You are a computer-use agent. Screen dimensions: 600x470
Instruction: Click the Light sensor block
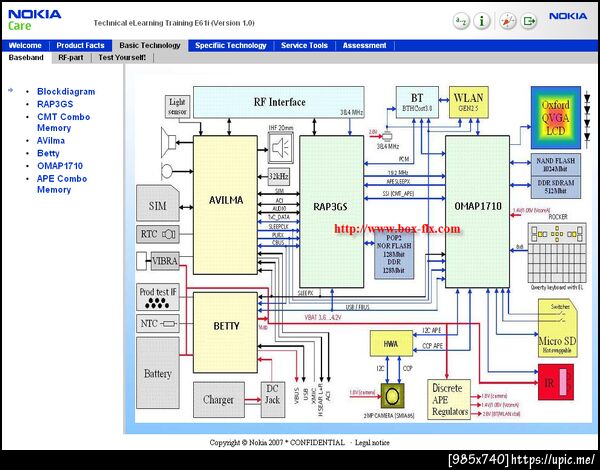[177, 107]
